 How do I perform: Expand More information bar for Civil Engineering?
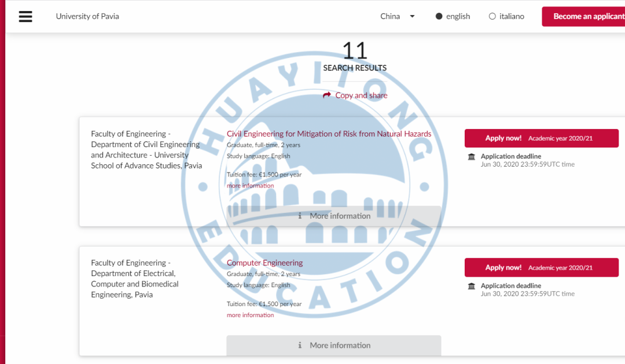[x=334, y=216]
